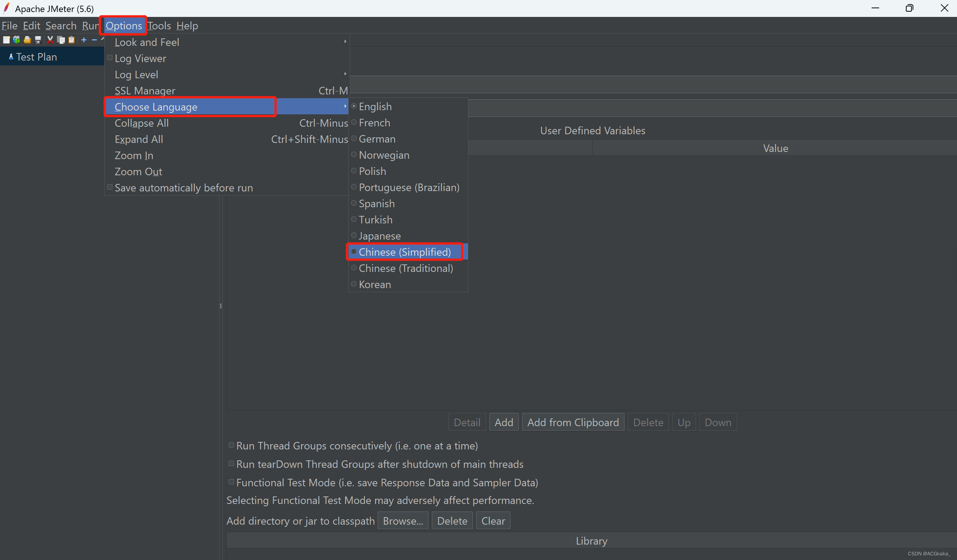Select the Korean language option
Viewport: 957px width, 560px height.
pyautogui.click(x=408, y=284)
